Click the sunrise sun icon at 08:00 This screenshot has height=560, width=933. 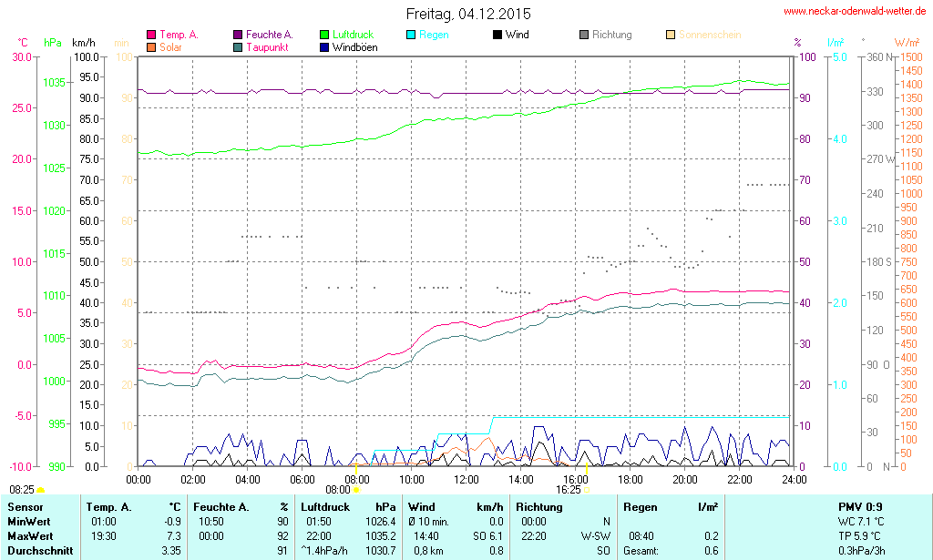pyautogui.click(x=355, y=490)
